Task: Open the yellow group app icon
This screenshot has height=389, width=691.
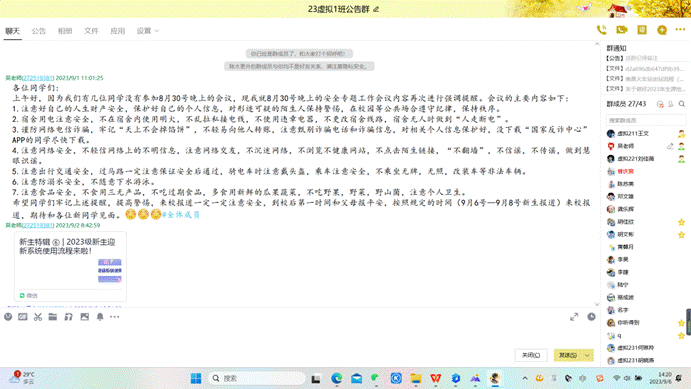Action: pos(642,30)
